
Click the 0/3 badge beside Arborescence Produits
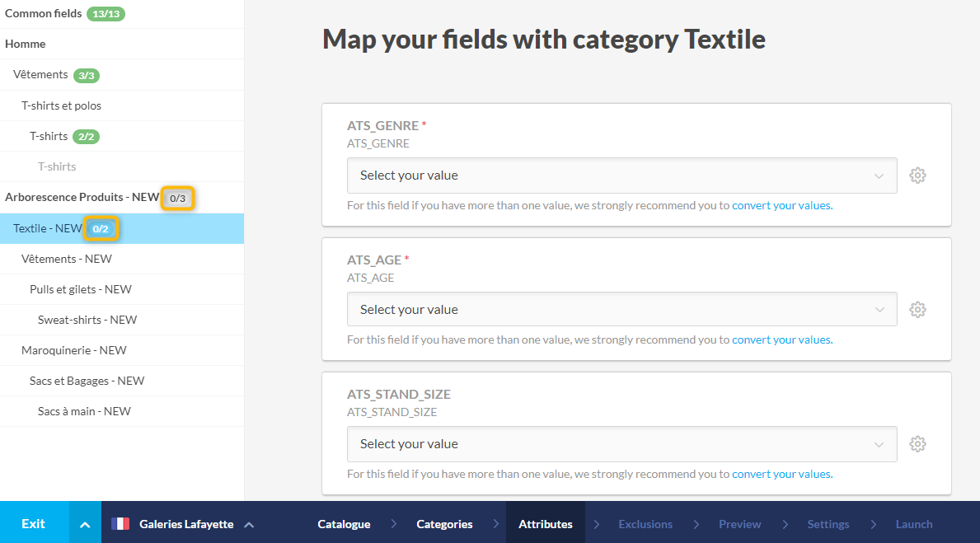[177, 198]
